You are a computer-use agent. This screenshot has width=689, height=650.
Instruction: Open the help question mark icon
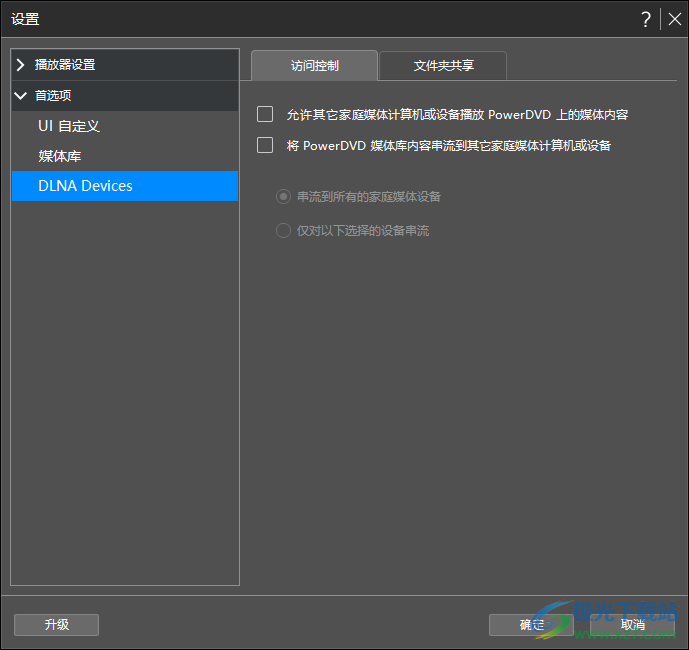(645, 19)
